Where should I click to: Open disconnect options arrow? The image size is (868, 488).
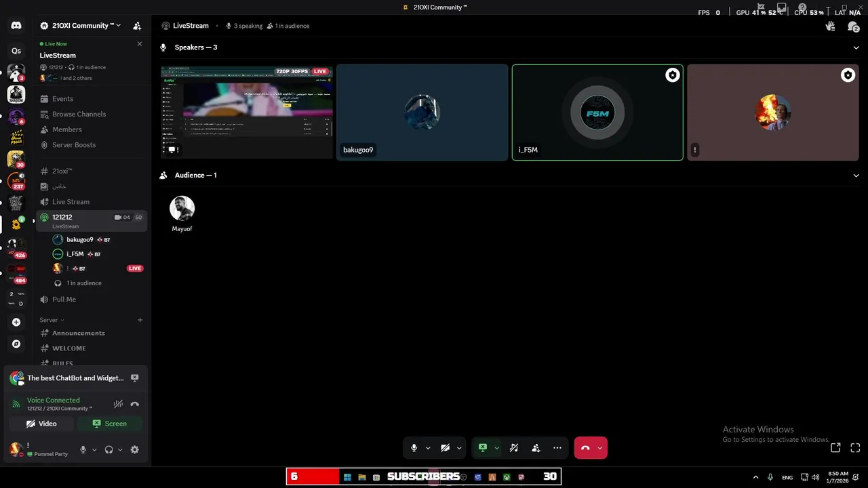click(599, 448)
